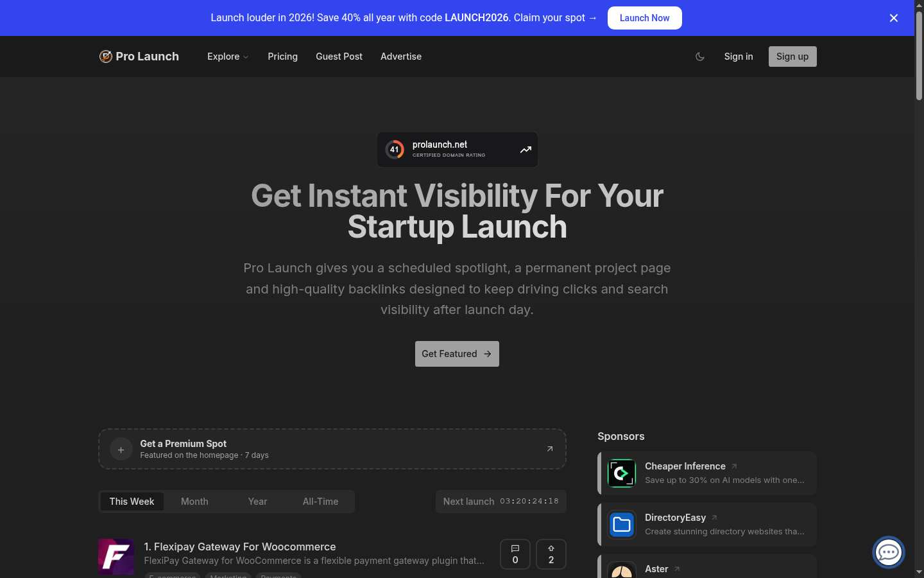
Task: Dismiss the LAUNCH2026 promo banner
Action: click(894, 18)
